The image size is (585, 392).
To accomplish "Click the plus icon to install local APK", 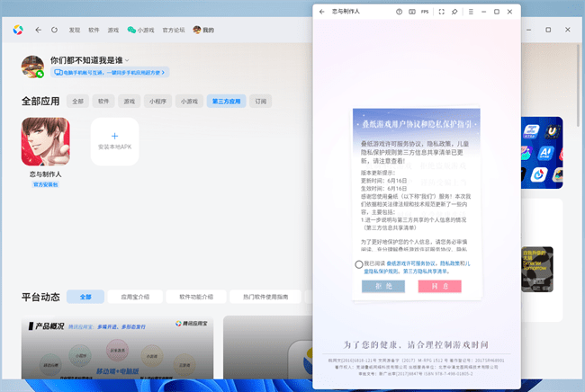I will [x=114, y=136].
